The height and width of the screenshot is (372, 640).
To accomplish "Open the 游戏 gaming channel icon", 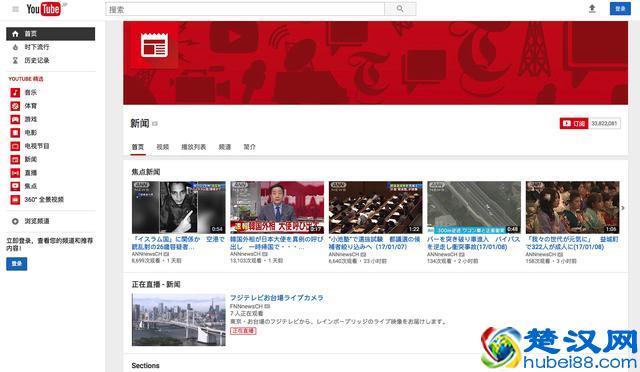I will coord(15,120).
